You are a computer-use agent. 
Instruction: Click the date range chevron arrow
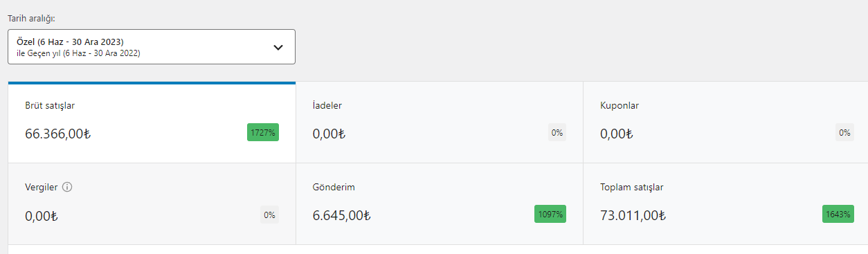click(x=278, y=48)
